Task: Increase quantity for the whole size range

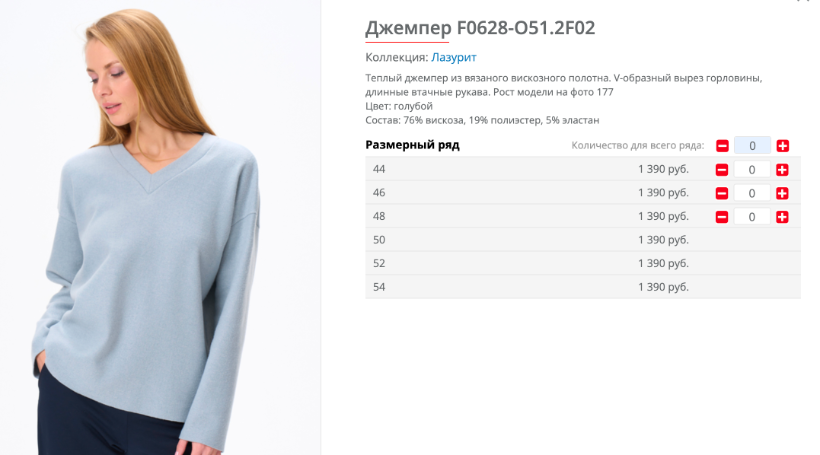Action: pos(782,146)
